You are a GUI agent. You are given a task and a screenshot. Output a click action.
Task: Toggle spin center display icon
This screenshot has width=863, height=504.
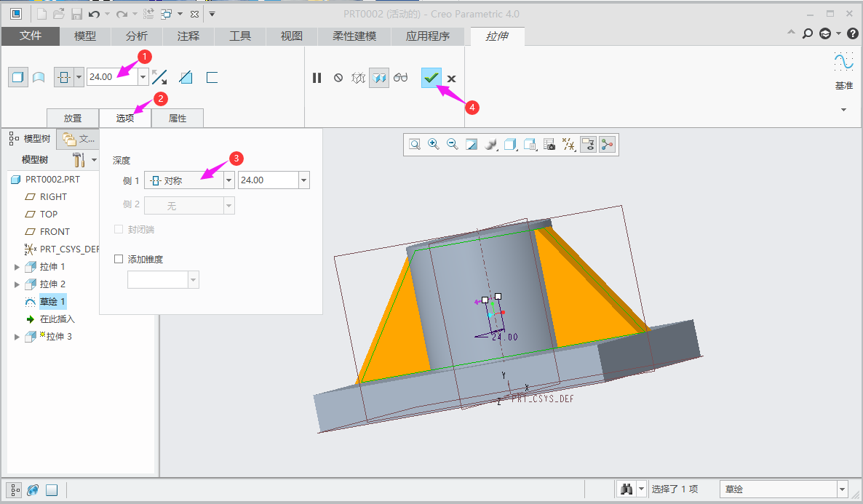point(607,145)
